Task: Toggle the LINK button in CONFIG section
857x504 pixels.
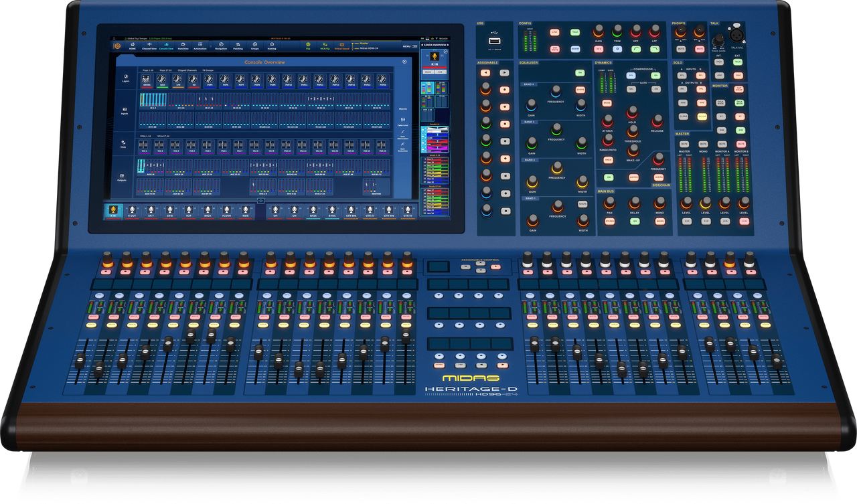Action: [x=554, y=31]
